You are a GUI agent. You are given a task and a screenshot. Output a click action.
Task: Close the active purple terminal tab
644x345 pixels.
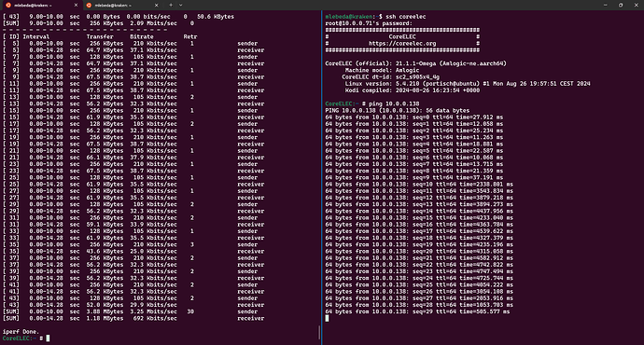tap(76, 6)
